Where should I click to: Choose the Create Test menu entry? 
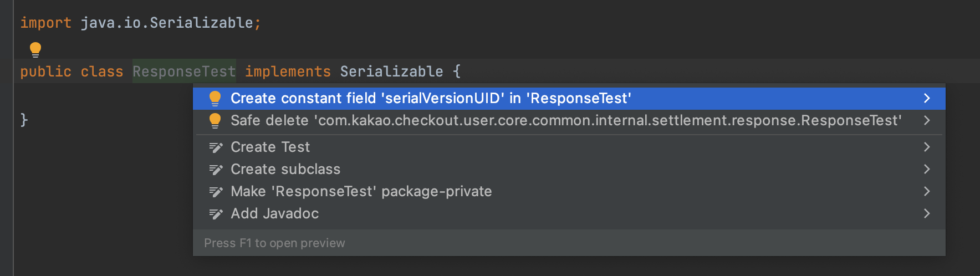click(270, 147)
